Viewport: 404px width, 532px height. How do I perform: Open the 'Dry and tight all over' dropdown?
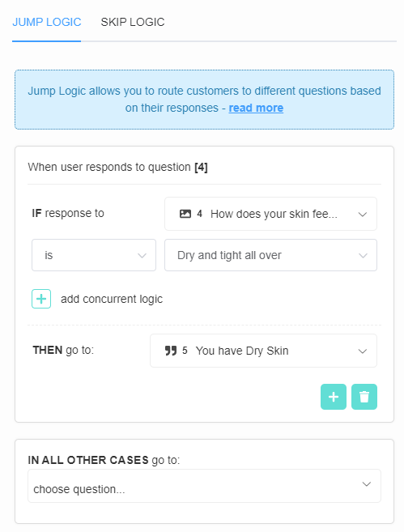(270, 255)
